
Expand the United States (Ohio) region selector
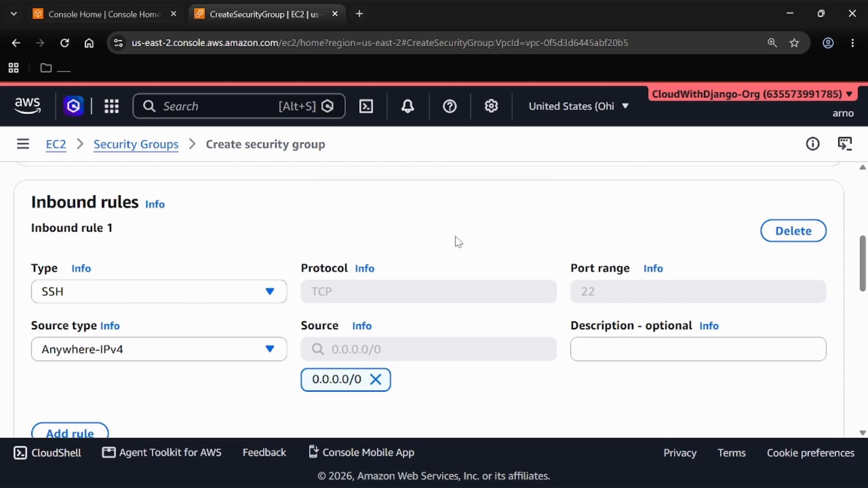[x=579, y=106]
